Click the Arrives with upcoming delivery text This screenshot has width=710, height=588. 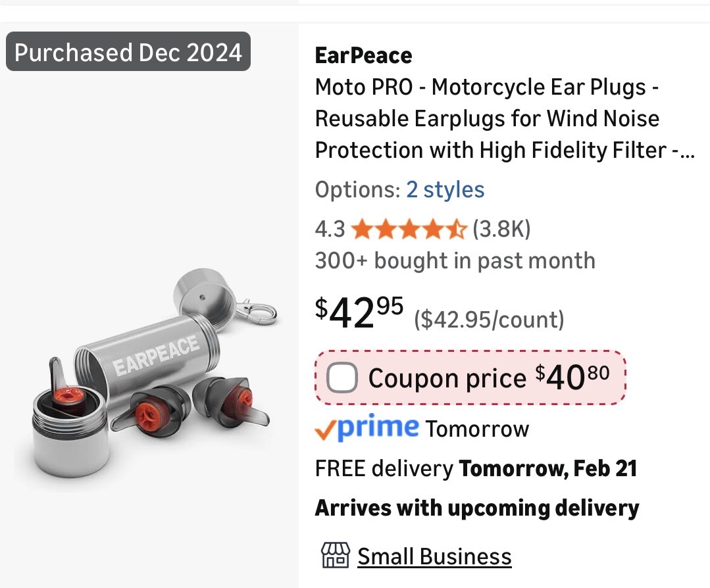tap(477, 508)
